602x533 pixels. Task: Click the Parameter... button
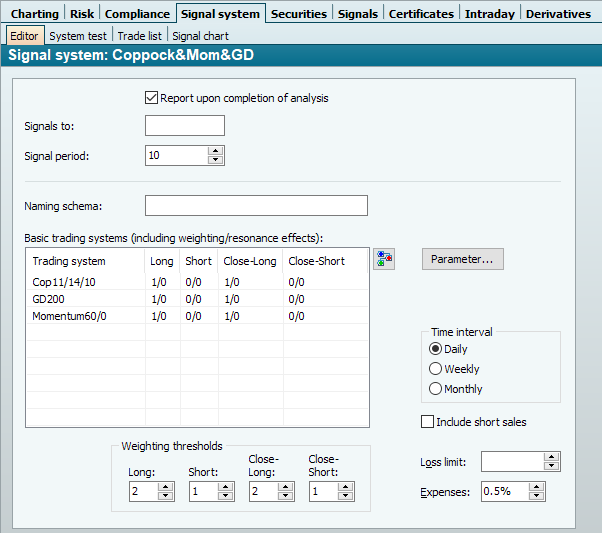click(462, 260)
